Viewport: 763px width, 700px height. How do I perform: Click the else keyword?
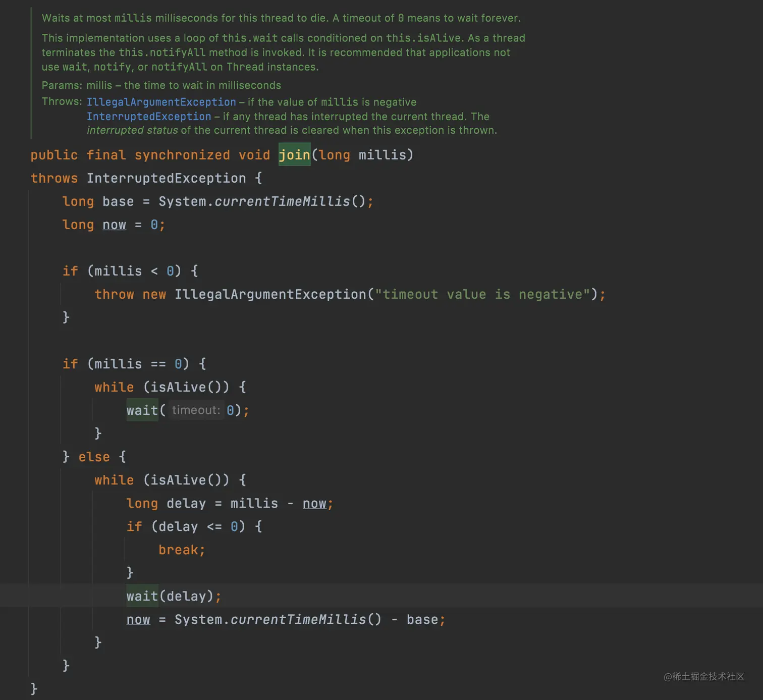pyautogui.click(x=94, y=457)
